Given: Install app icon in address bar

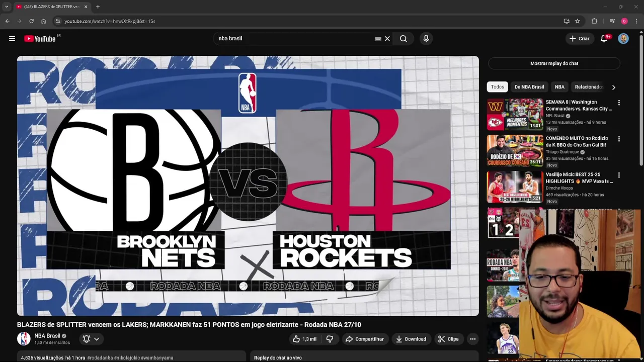Looking at the screenshot, I should point(567,21).
